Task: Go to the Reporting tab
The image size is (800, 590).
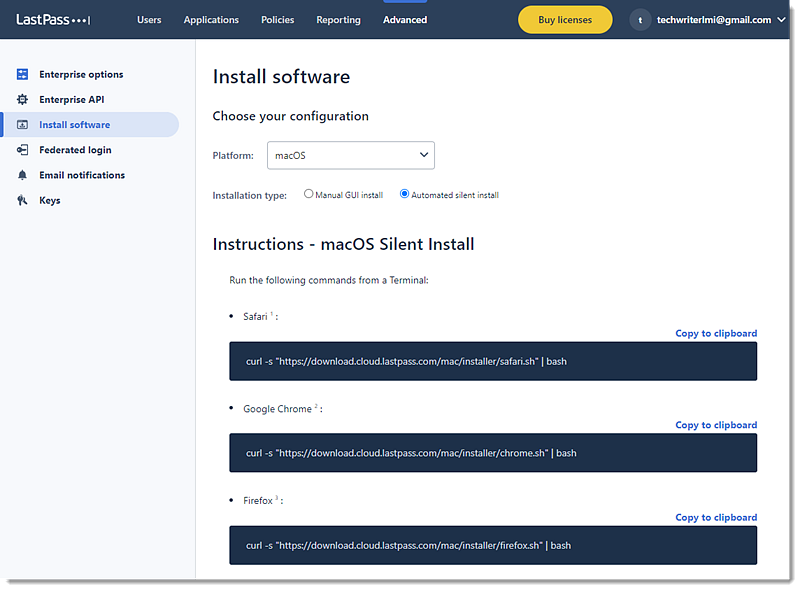Action: point(338,20)
